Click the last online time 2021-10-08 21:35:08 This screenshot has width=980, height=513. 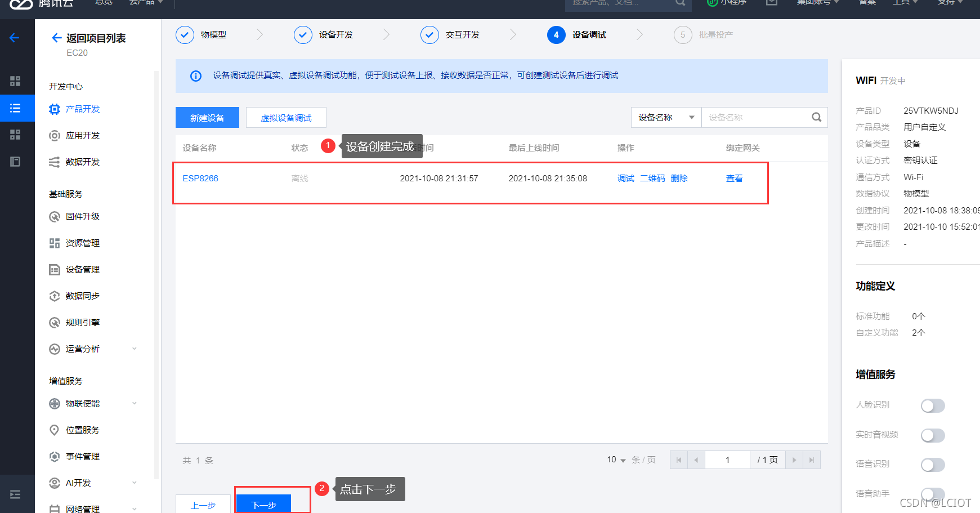(548, 179)
